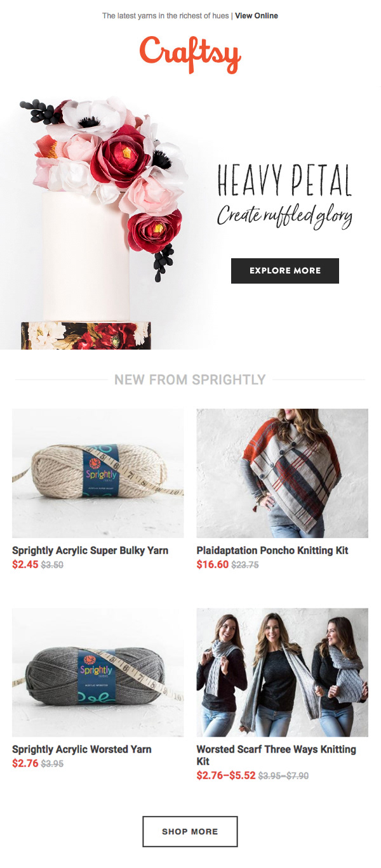Click the Craftsy logo

pos(190,55)
